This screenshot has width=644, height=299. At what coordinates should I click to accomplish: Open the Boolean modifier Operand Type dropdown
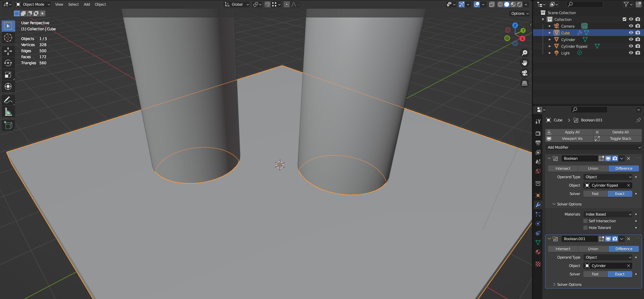pos(608,177)
